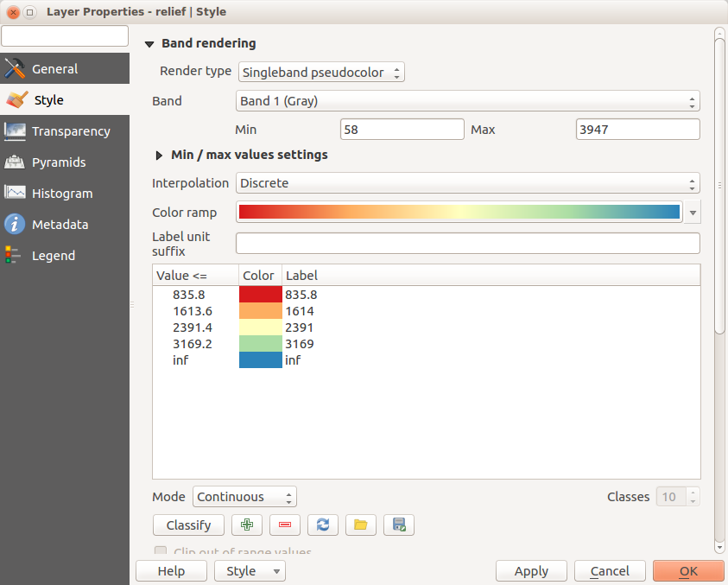Save the color map to file
This screenshot has height=585, width=728.
tap(398, 525)
